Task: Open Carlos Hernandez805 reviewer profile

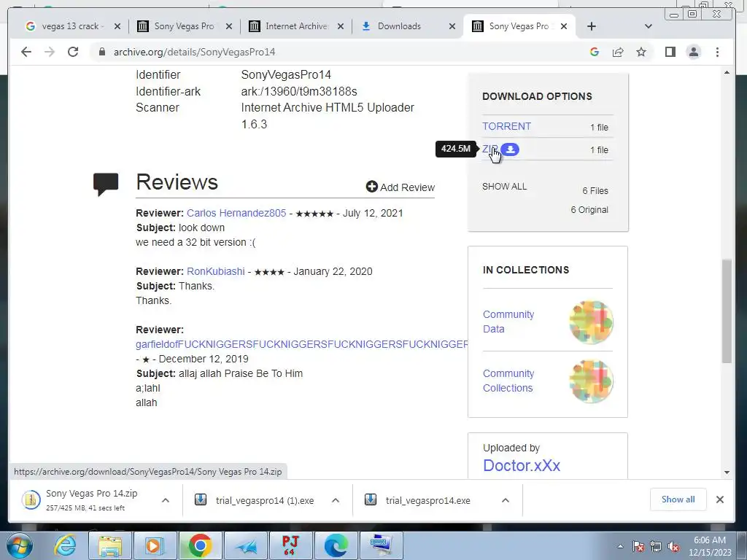Action: click(236, 213)
